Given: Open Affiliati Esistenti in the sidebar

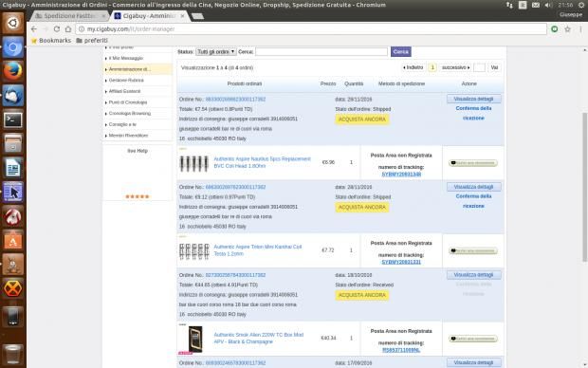Looking at the screenshot, I should point(124,91).
